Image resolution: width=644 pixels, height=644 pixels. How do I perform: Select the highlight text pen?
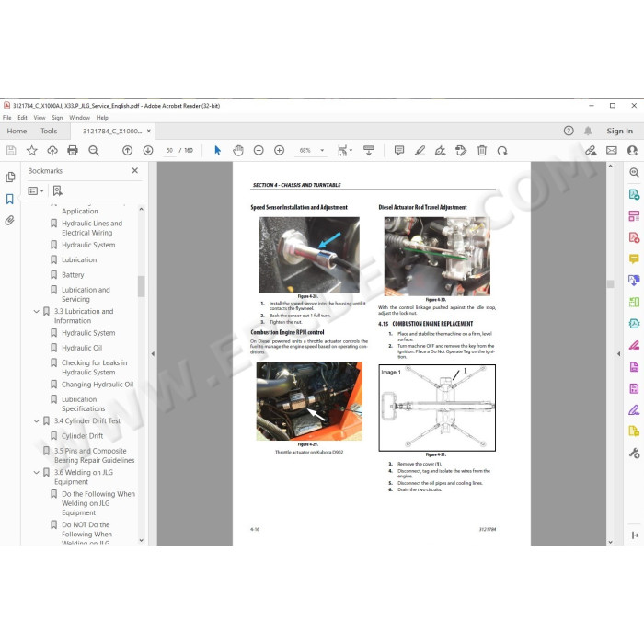pyautogui.click(x=420, y=151)
